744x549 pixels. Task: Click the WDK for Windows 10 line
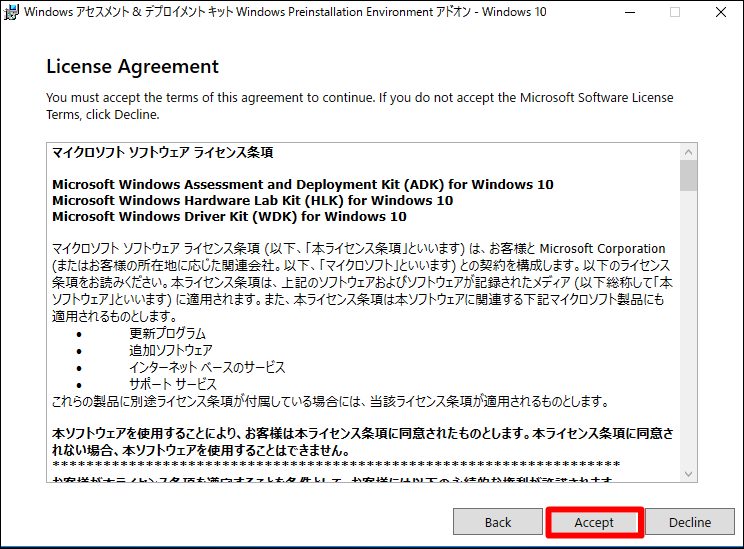pyautogui.click(x=229, y=216)
